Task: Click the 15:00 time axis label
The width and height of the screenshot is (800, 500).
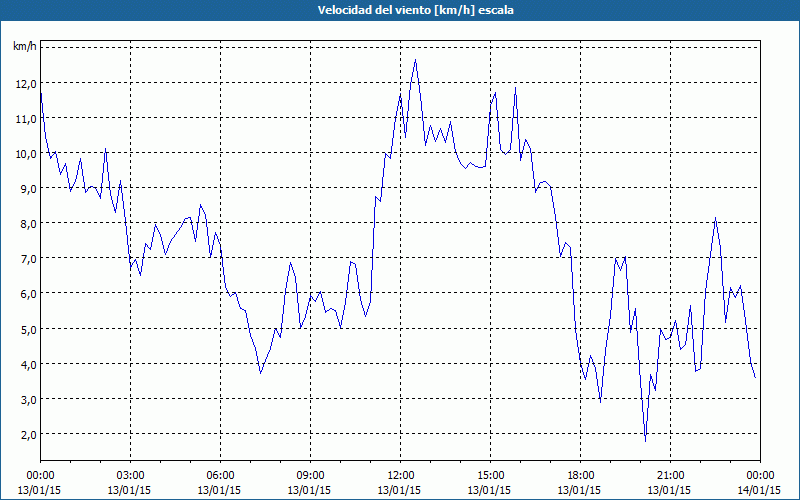Action: pos(490,476)
